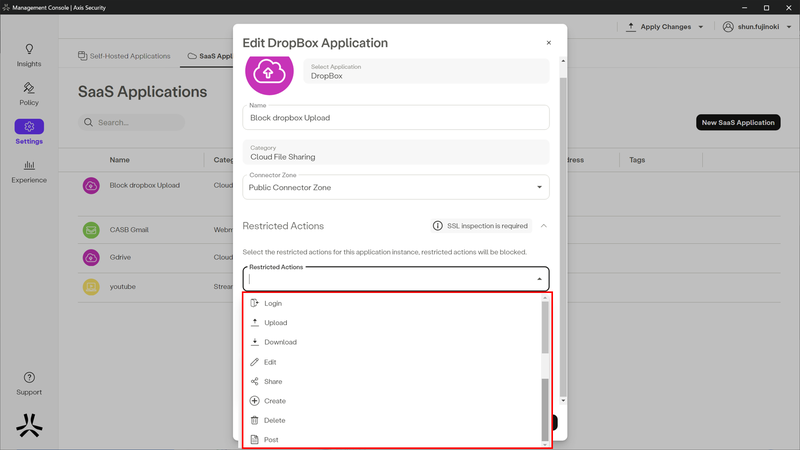Sort by the Tags column header

637,160
